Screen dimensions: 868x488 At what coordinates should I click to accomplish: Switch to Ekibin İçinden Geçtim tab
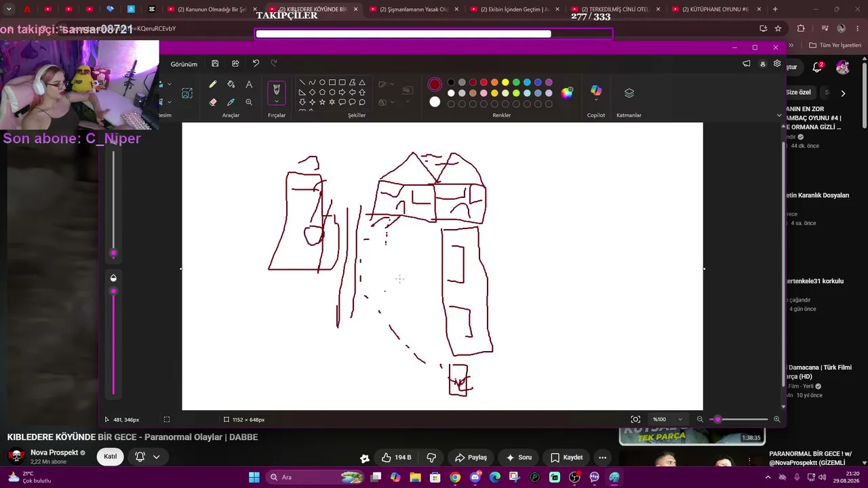tap(514, 9)
